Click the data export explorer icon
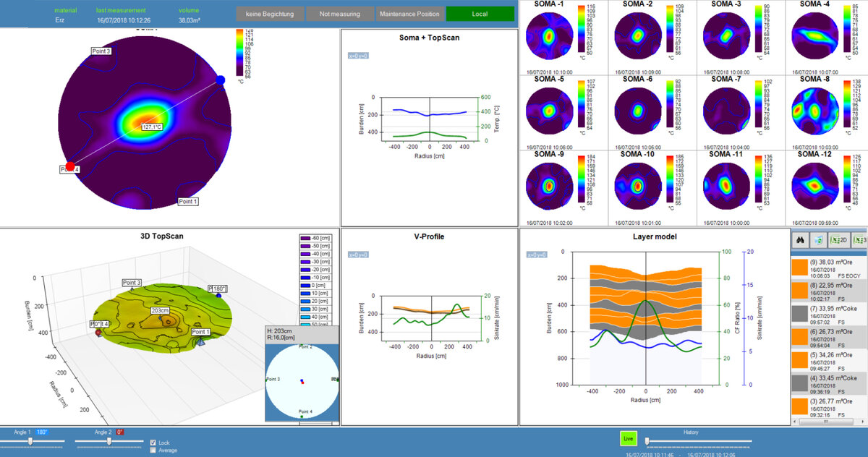 (x=819, y=240)
